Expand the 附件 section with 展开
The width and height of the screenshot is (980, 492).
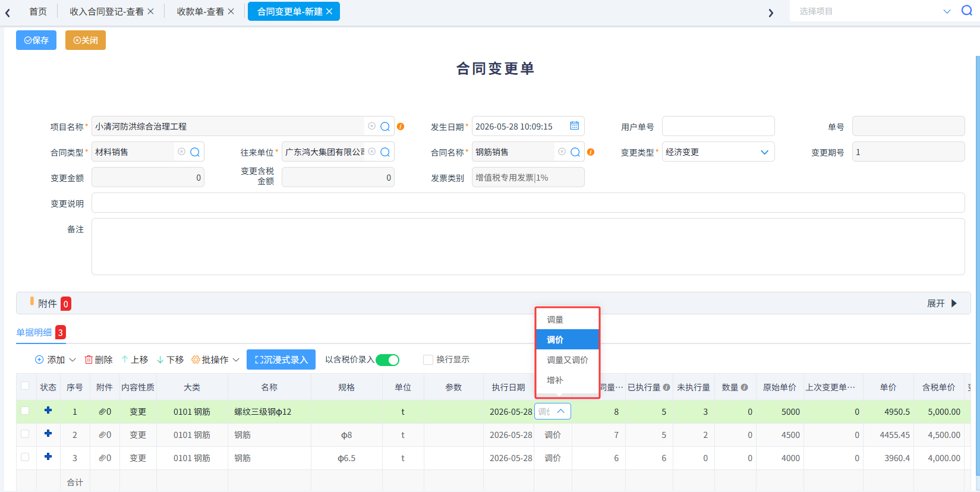942,304
